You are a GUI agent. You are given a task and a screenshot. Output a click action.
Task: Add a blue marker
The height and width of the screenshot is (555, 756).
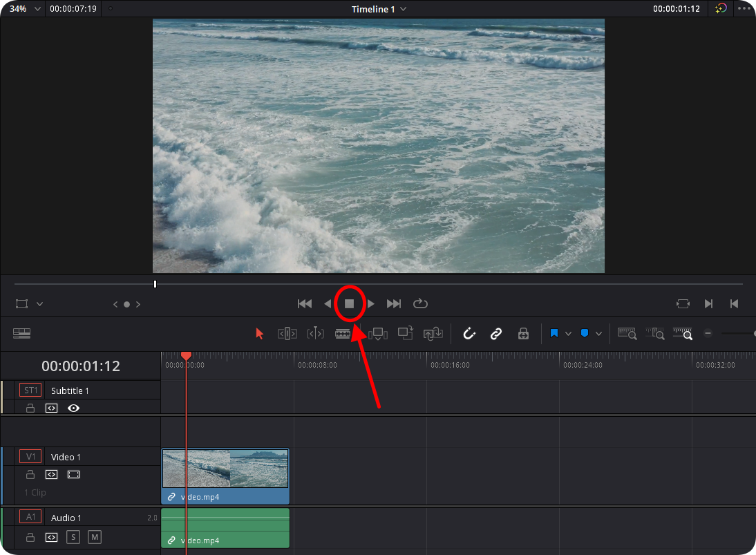585,333
